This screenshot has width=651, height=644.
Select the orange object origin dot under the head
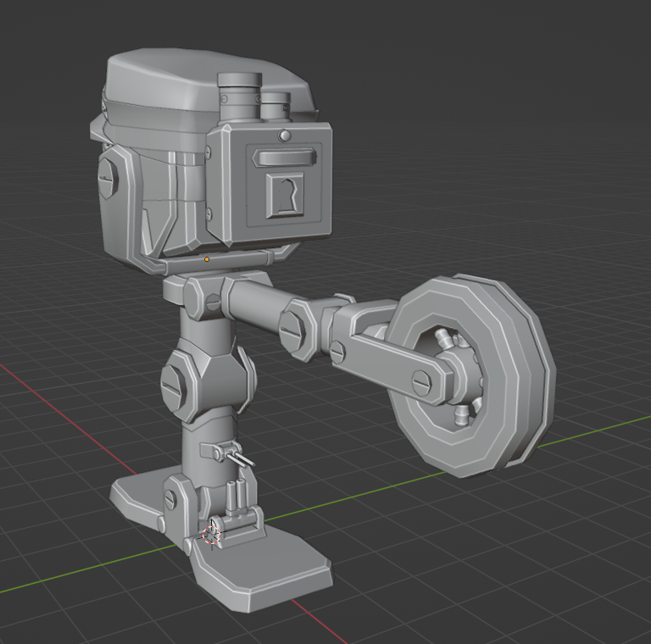click(x=207, y=259)
